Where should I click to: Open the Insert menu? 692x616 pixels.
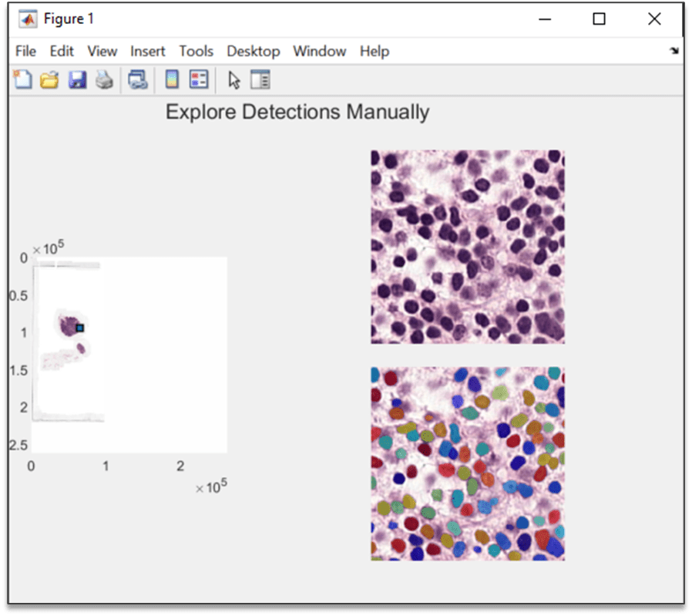tap(147, 51)
